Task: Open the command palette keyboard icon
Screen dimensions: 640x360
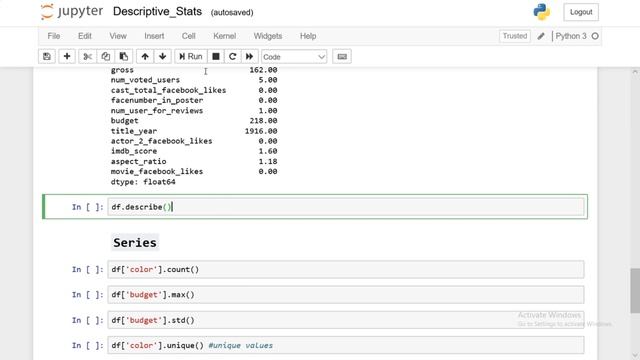Action: [342, 57]
